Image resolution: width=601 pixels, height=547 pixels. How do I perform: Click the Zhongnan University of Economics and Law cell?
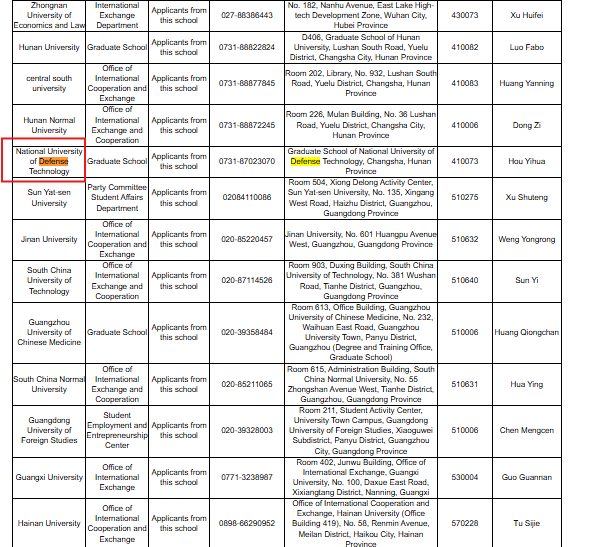click(x=49, y=15)
